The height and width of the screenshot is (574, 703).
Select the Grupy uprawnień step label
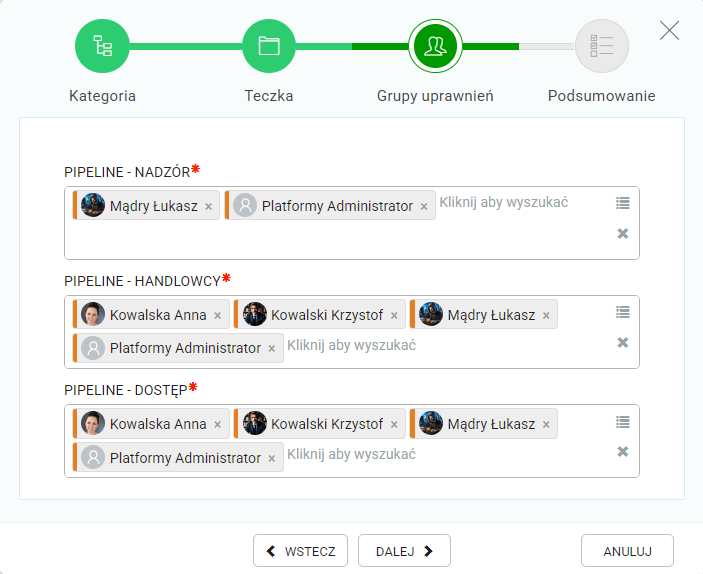tap(435, 96)
